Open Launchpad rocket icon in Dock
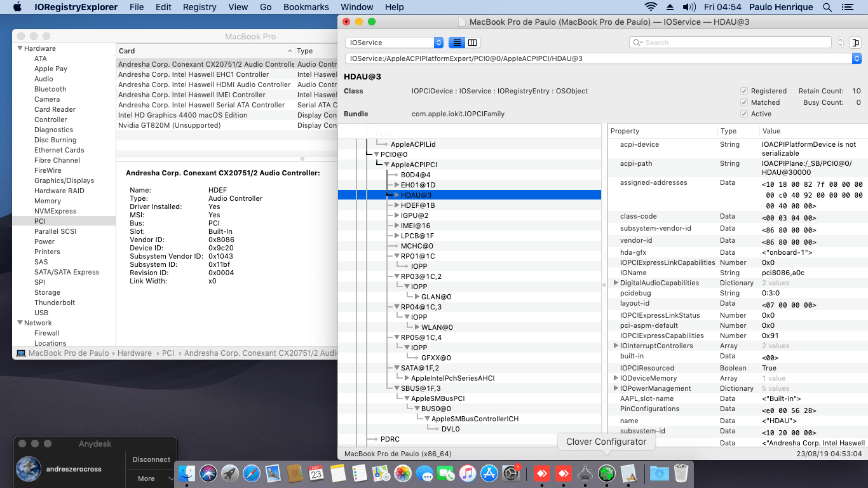Viewport: 868px width, 488px height. (x=230, y=473)
